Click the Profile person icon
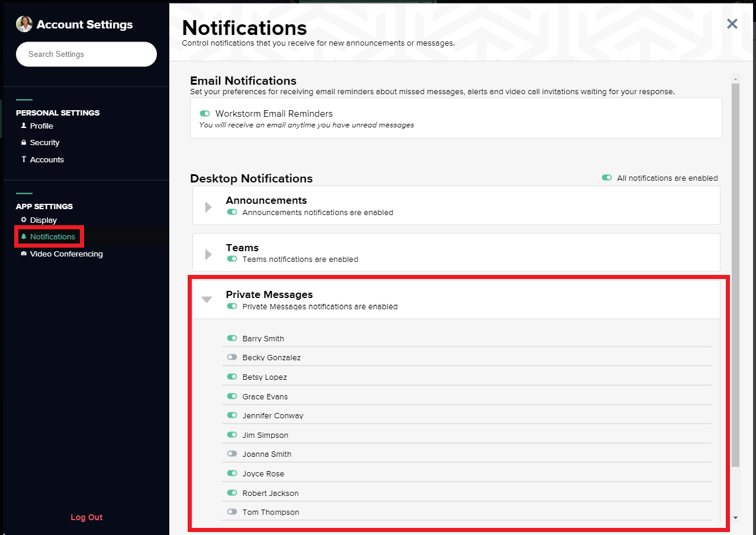 tap(24, 126)
